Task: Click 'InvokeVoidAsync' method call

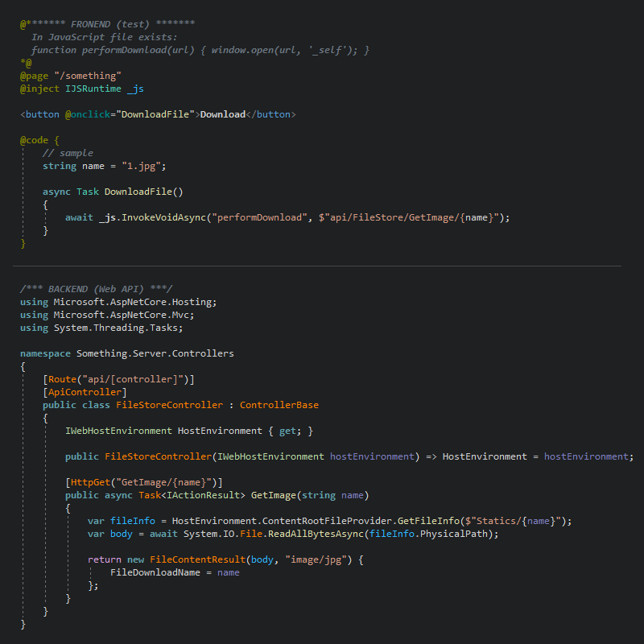Action: tap(163, 217)
